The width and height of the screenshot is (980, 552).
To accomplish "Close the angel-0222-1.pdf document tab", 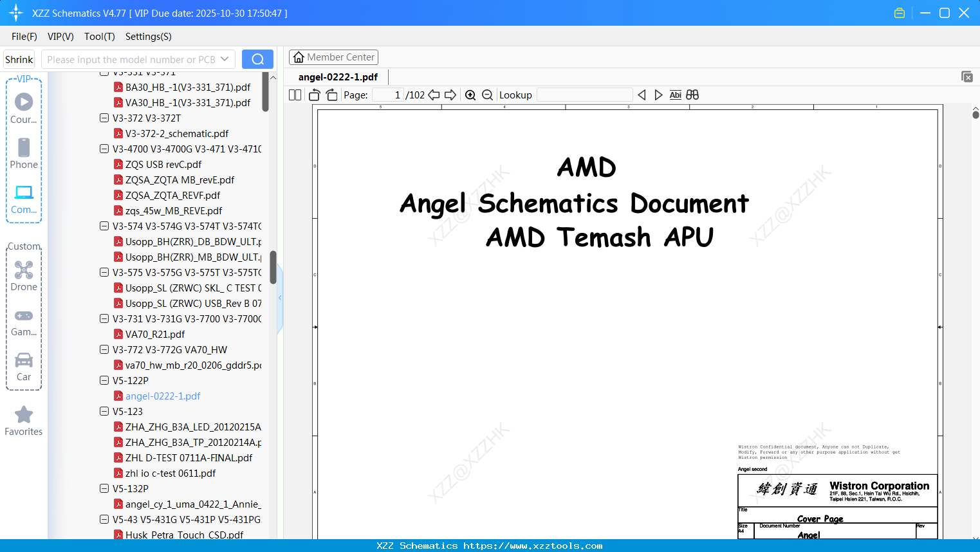I will click(966, 77).
